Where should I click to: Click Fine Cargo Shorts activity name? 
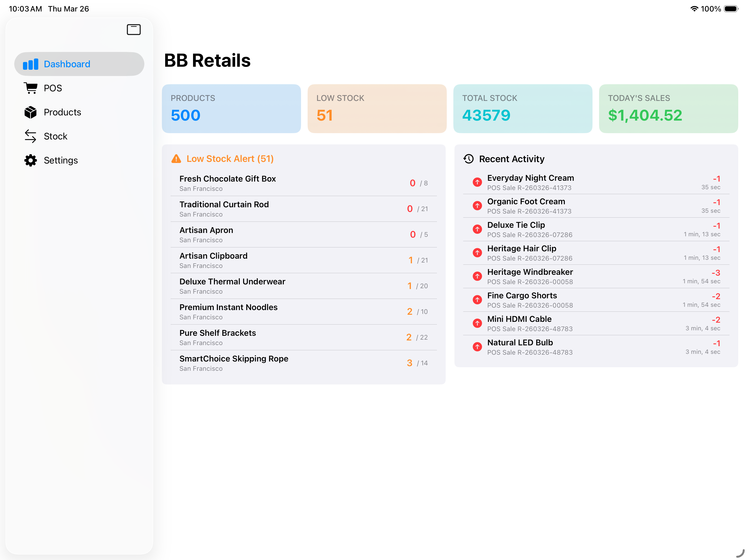point(522,296)
